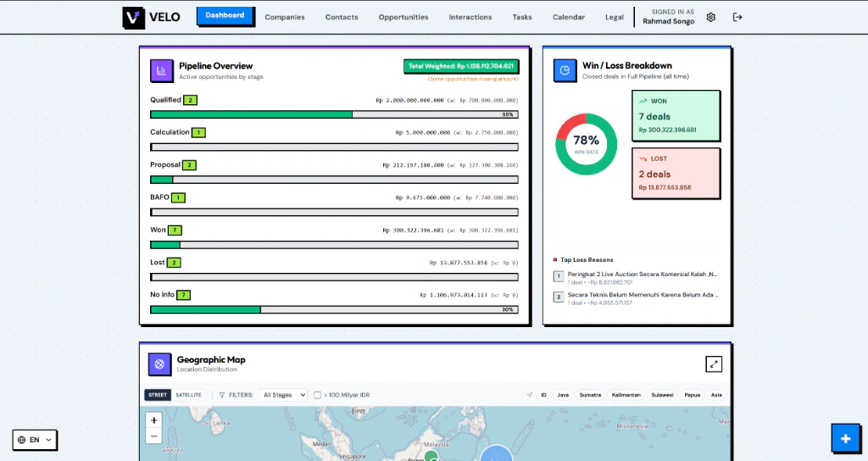Click the No Info 30% progress bar
Image resolution: width=868 pixels, height=461 pixels.
pos(334,310)
